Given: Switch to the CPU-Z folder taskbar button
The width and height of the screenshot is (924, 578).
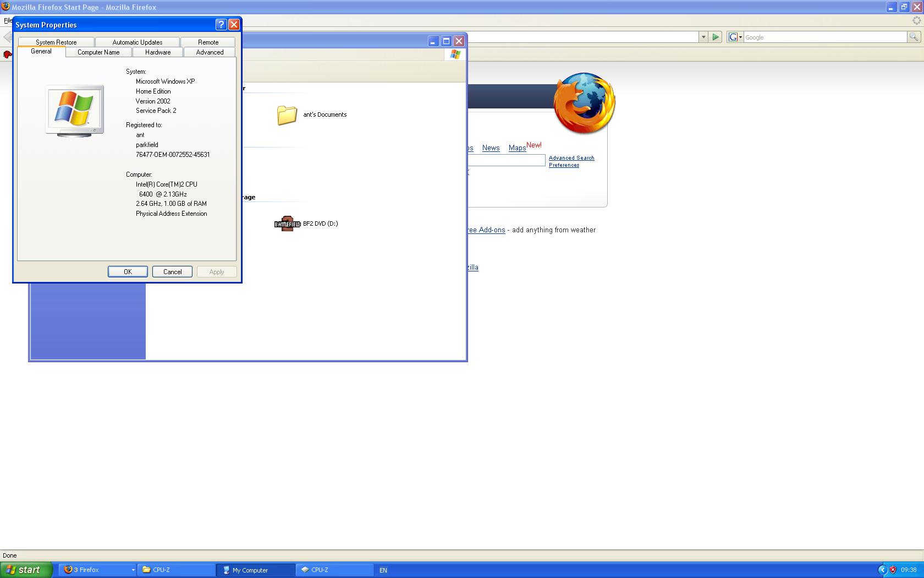Looking at the screenshot, I should [177, 570].
